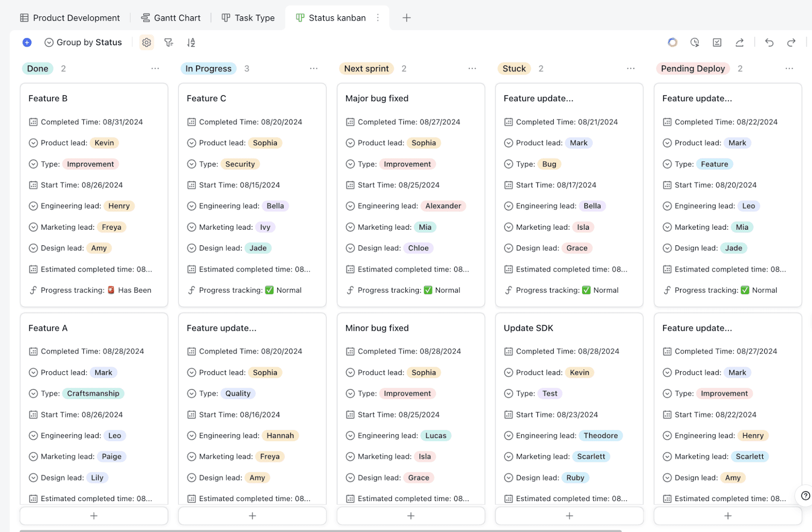Open the automation history clock icon
This screenshot has height=532, width=812.
[x=695, y=42]
